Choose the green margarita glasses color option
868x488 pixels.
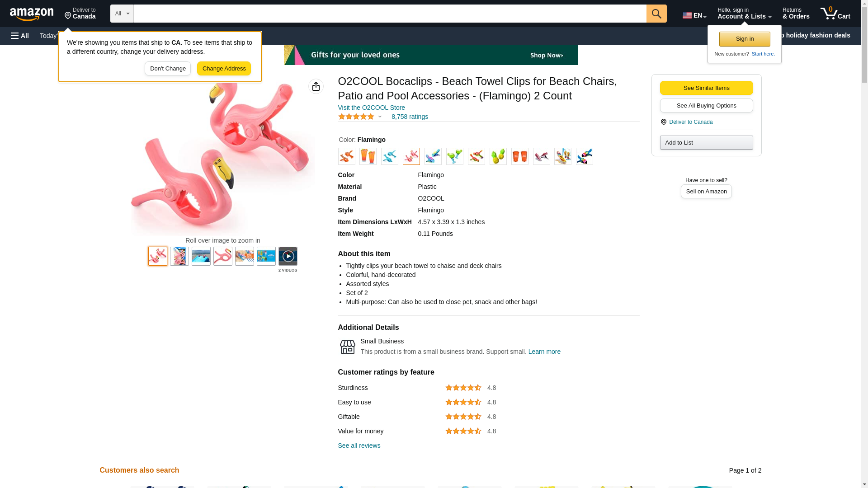pyautogui.click(x=454, y=156)
